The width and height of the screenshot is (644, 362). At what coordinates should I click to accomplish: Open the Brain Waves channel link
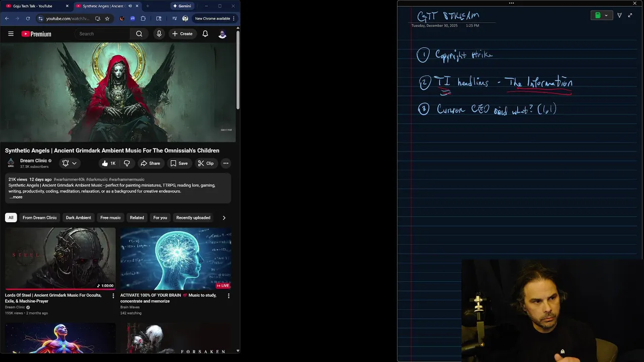130,307
